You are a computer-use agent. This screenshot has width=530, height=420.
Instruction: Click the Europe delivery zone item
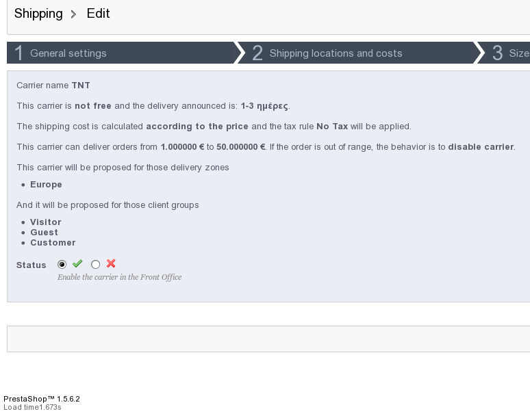[46, 184]
